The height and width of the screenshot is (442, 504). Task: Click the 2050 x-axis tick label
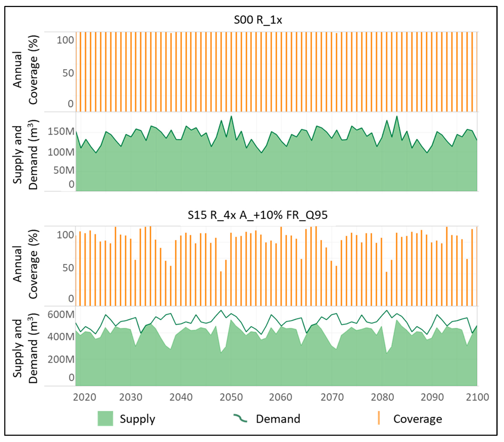click(231, 397)
